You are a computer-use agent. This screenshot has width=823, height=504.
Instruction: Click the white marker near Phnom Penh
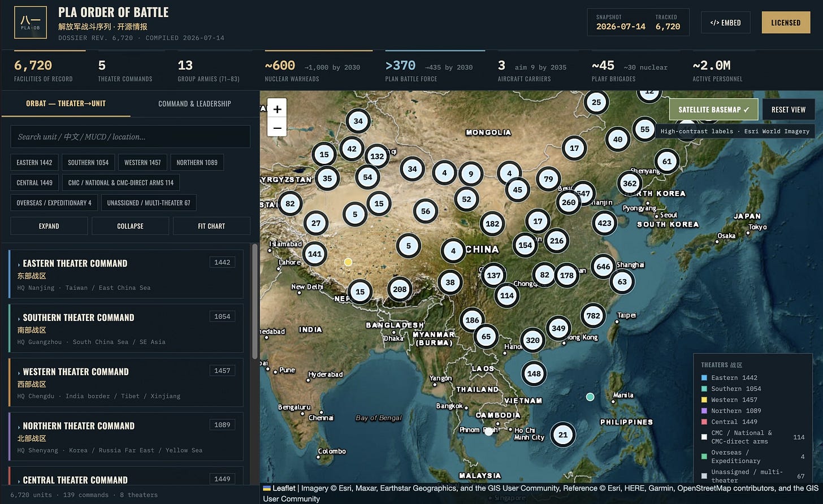coord(489,432)
